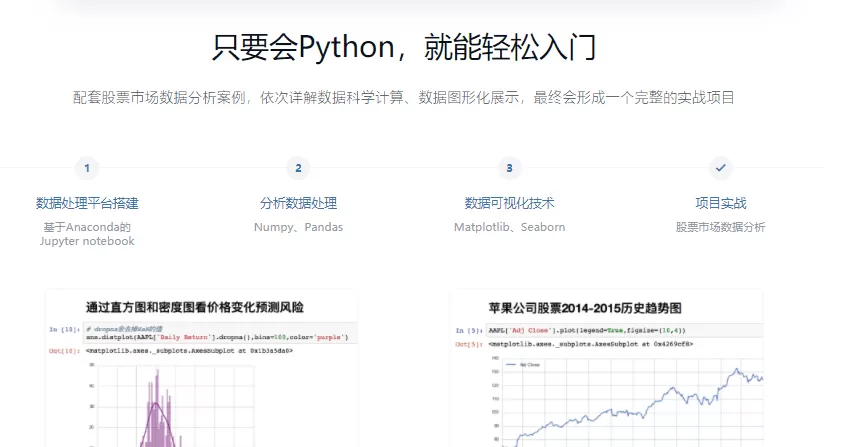Open the 数据处理平台搭建 step title

click(87, 203)
